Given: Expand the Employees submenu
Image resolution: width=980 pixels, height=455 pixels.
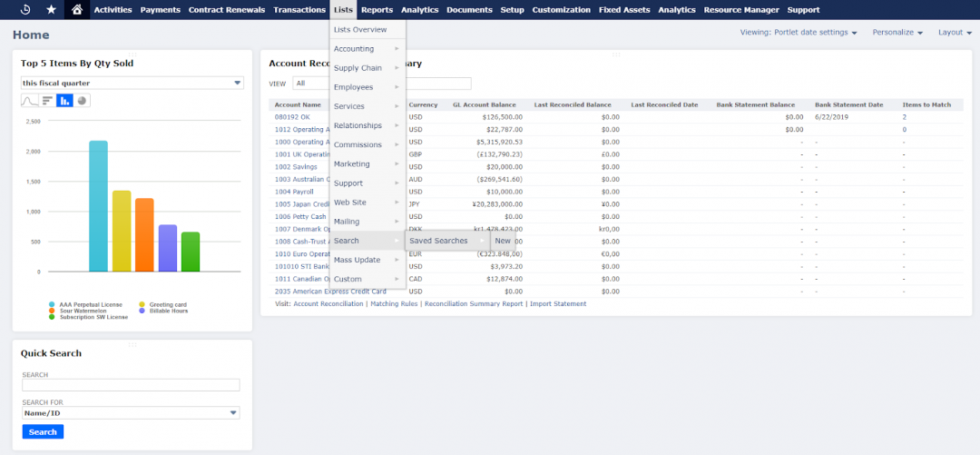Looking at the screenshot, I should 367,87.
